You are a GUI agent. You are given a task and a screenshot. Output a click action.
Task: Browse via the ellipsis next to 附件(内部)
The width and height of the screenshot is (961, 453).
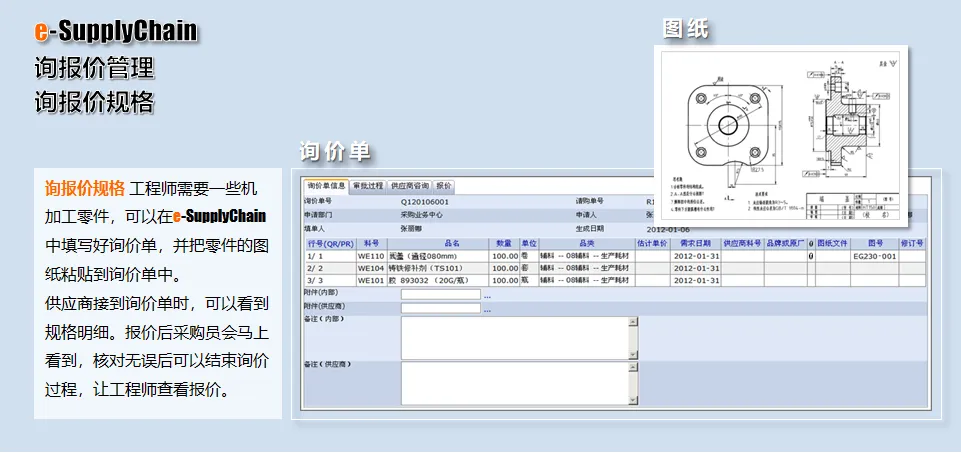(x=487, y=297)
